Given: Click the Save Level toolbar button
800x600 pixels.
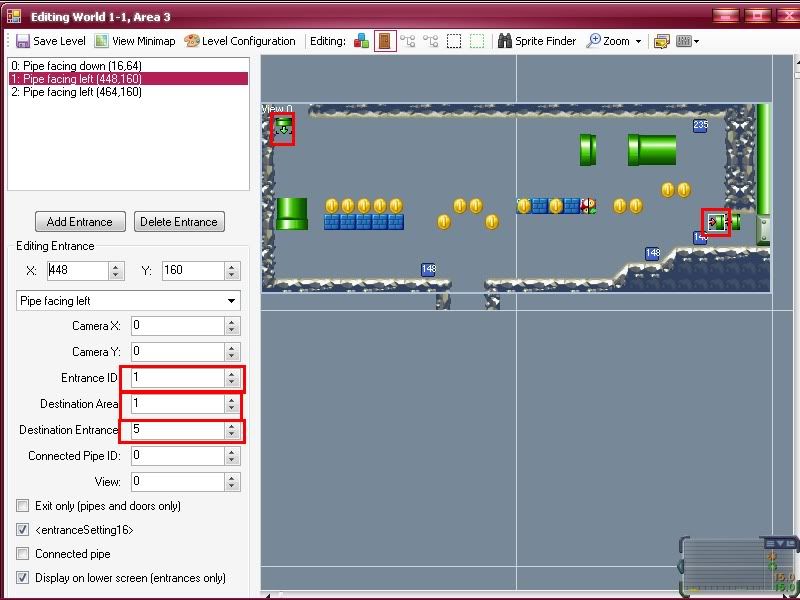Looking at the screenshot, I should [51, 41].
